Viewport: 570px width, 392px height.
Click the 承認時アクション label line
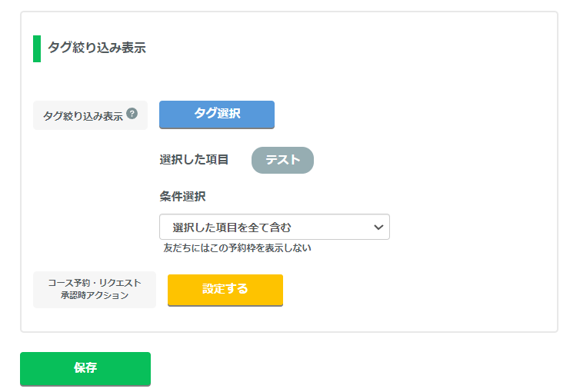(x=95, y=295)
